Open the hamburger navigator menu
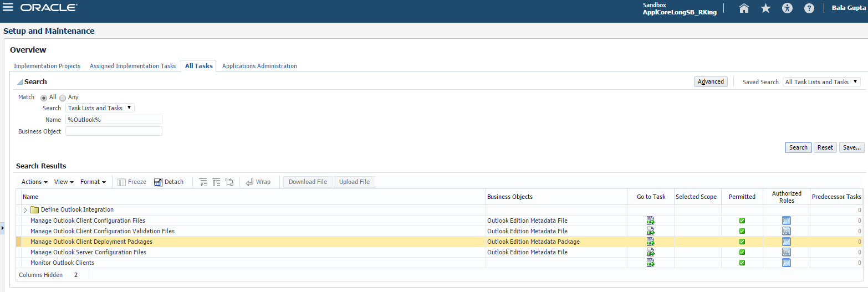The image size is (868, 292). tap(8, 8)
